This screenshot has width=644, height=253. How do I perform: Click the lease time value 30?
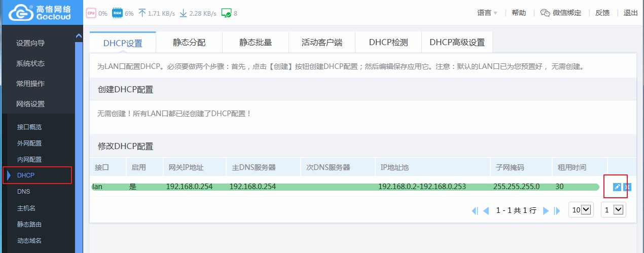[559, 187]
